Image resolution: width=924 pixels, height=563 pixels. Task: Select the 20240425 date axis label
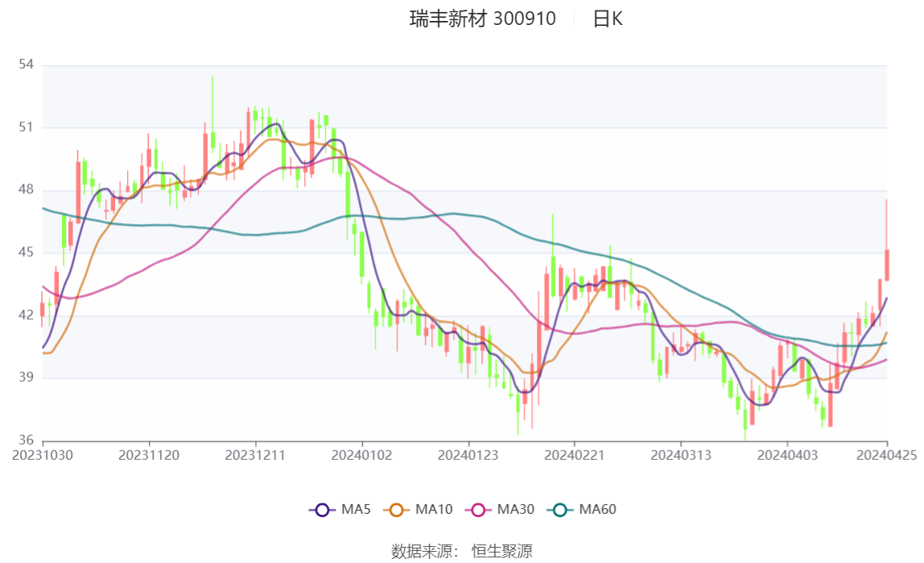(886, 456)
